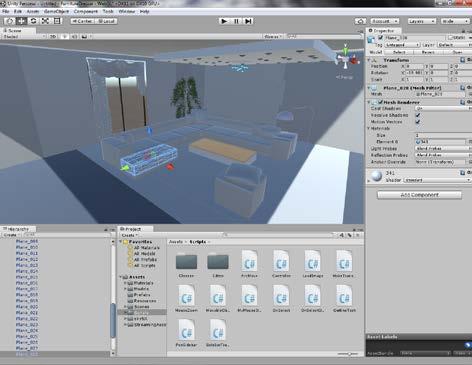Open the Layers dropdown
Screen dimensions: 472x365
(x=422, y=21)
